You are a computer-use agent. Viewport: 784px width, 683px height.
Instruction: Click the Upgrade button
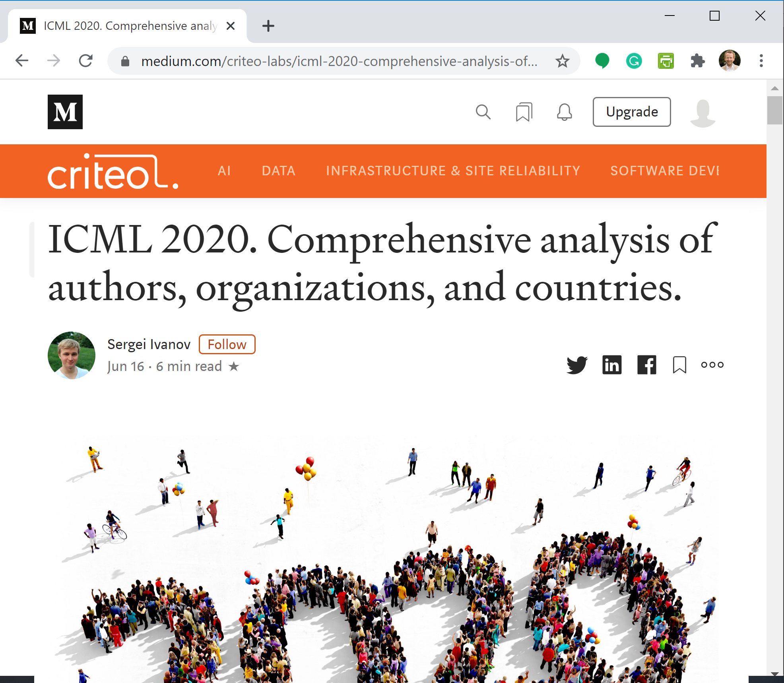tap(632, 112)
